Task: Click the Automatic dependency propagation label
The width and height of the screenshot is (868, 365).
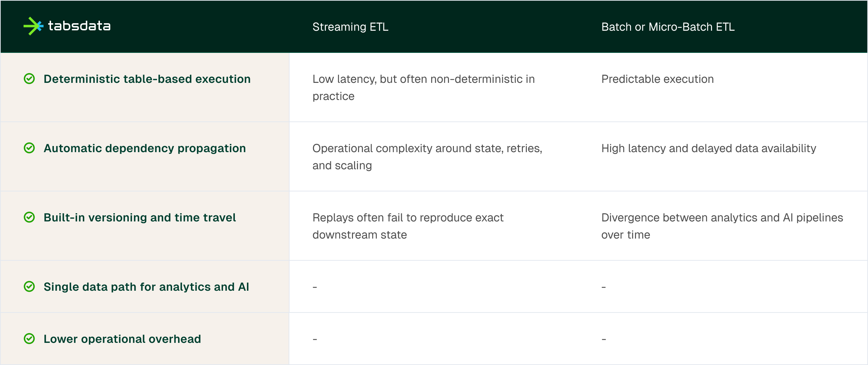Action: [145, 148]
